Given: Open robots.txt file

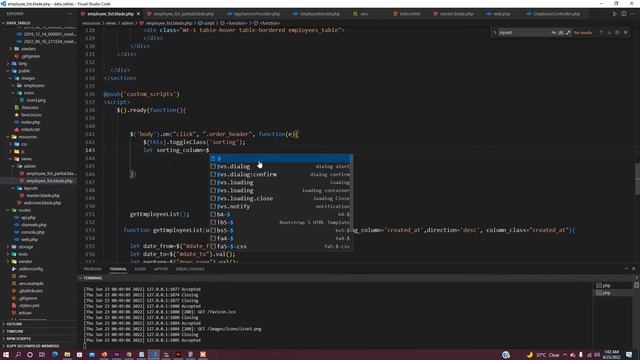Looking at the screenshot, I should pyautogui.click(x=31, y=129).
